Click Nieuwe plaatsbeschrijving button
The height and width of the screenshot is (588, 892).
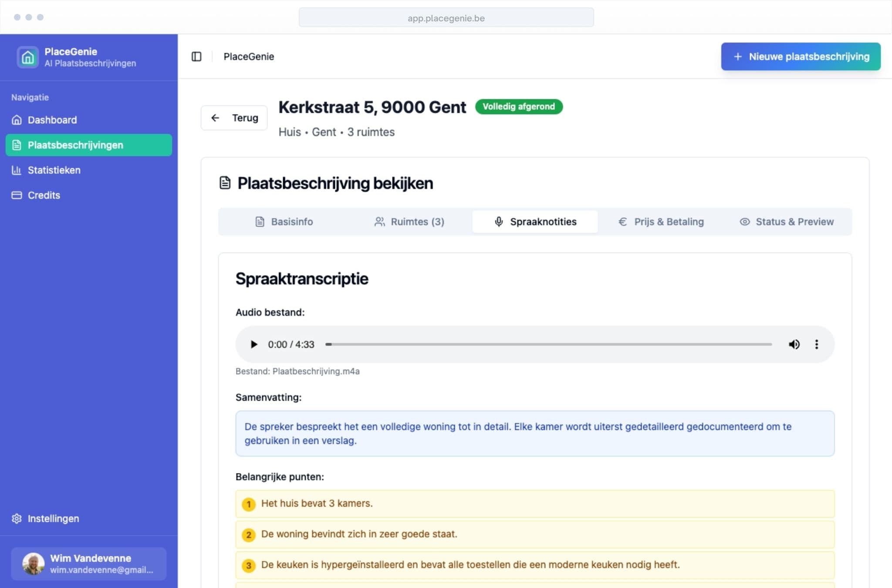tap(801, 57)
